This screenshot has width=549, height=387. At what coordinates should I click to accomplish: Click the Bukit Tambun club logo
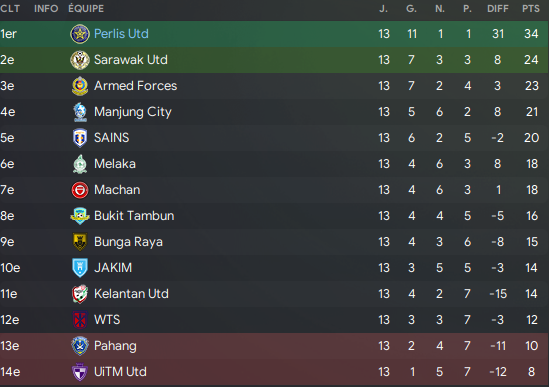[80, 216]
